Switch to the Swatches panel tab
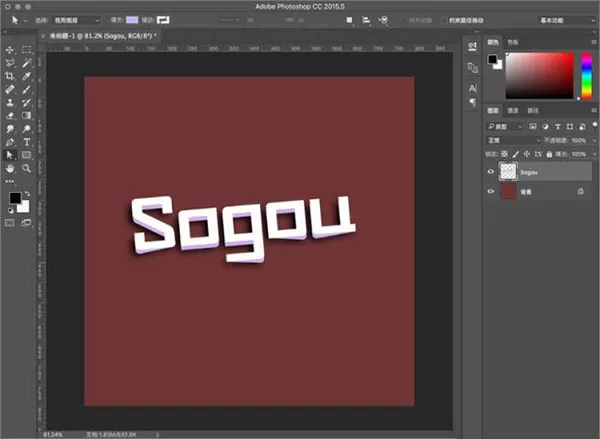Viewport: 600px width, 439px height. pyautogui.click(x=513, y=42)
